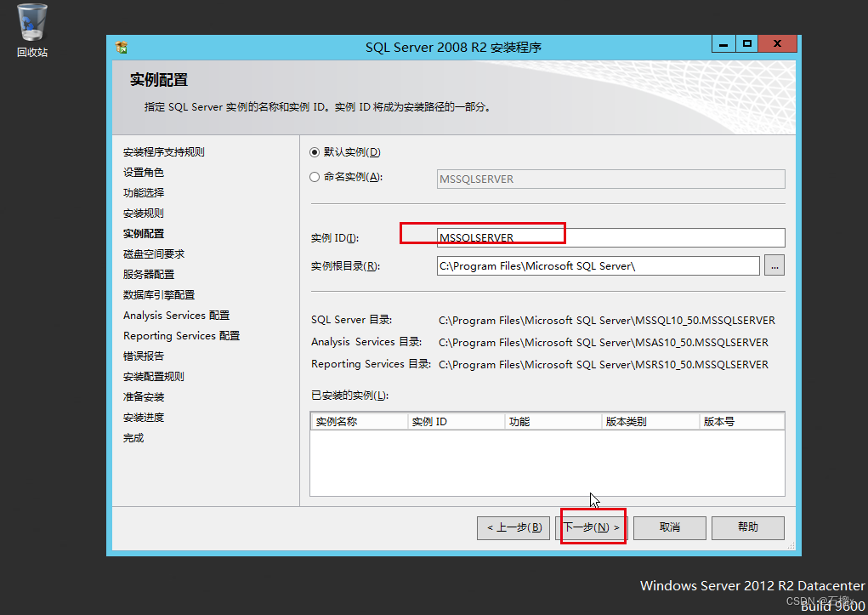
Task: Select the 默认实例 radio button
Action: click(315, 151)
